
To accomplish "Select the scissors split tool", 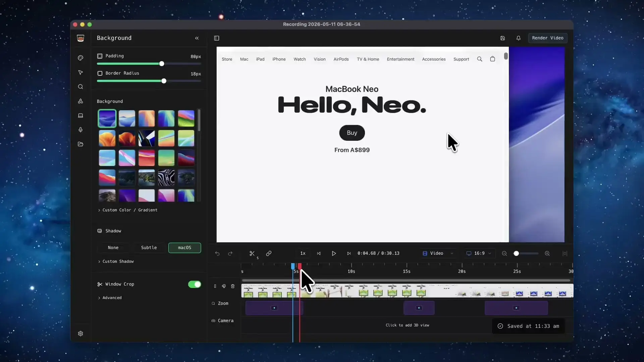I will coord(252,253).
